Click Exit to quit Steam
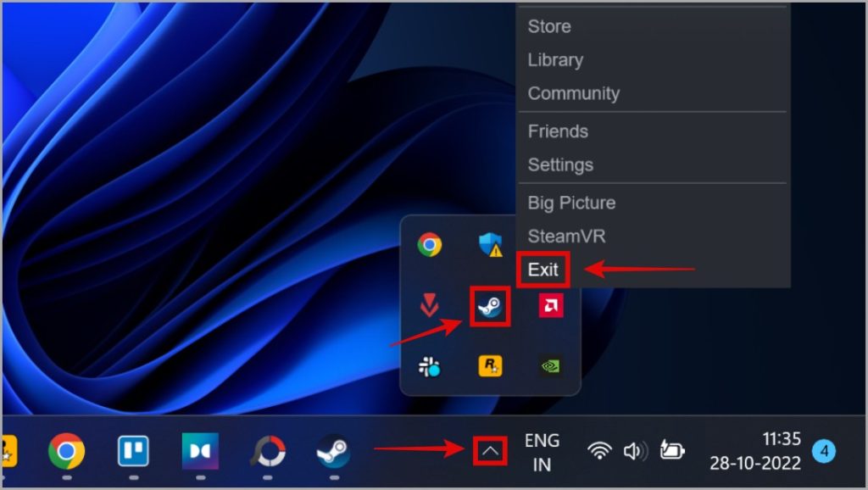The image size is (868, 490). click(543, 270)
